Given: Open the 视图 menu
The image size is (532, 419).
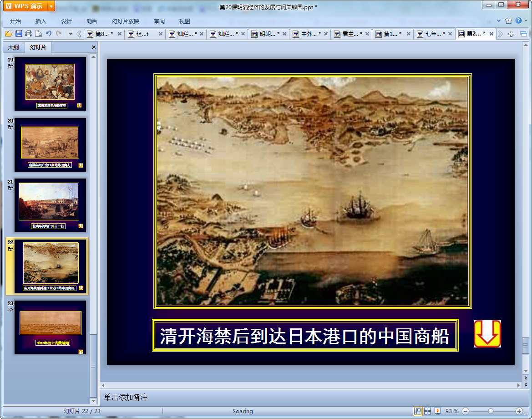Looking at the screenshot, I should (185, 21).
